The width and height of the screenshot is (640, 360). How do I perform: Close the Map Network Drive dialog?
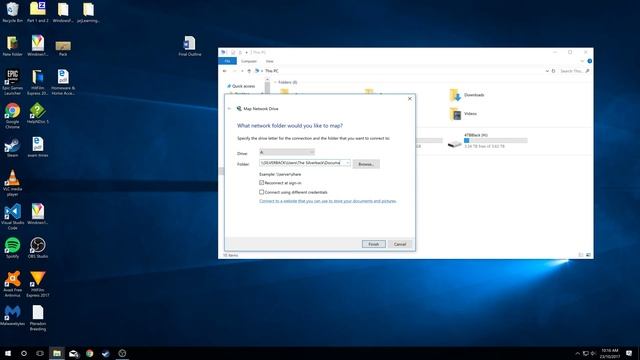click(x=410, y=99)
